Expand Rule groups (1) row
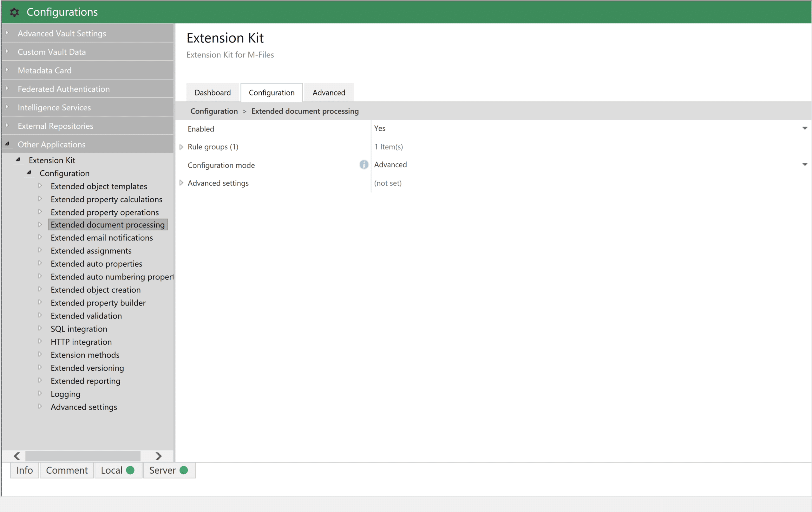The height and width of the screenshot is (512, 812). tap(181, 147)
